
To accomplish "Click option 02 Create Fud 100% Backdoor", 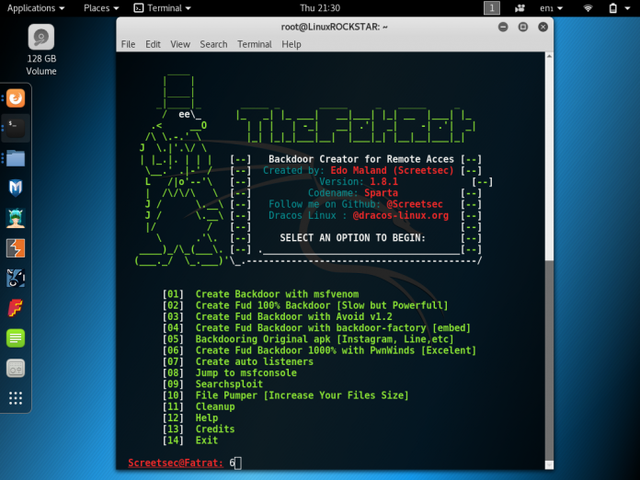I will point(305,305).
